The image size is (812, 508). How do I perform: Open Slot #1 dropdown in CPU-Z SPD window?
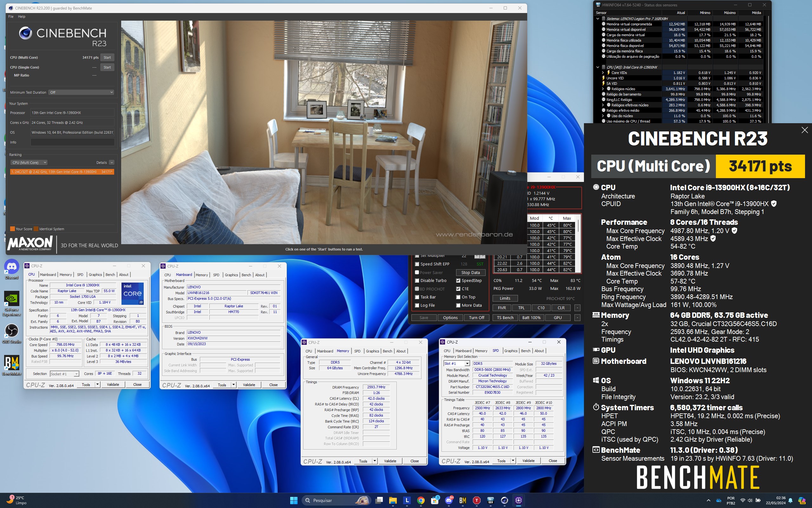tap(457, 364)
